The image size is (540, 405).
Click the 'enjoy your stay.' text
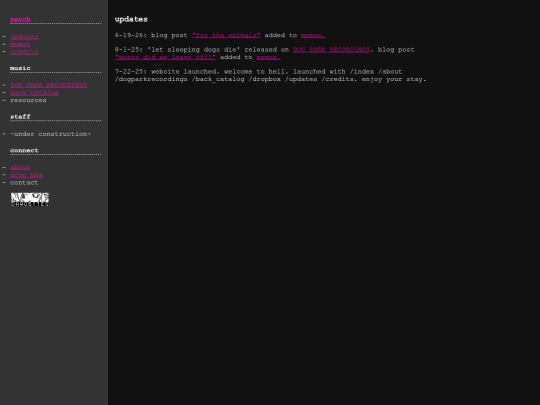(394, 79)
